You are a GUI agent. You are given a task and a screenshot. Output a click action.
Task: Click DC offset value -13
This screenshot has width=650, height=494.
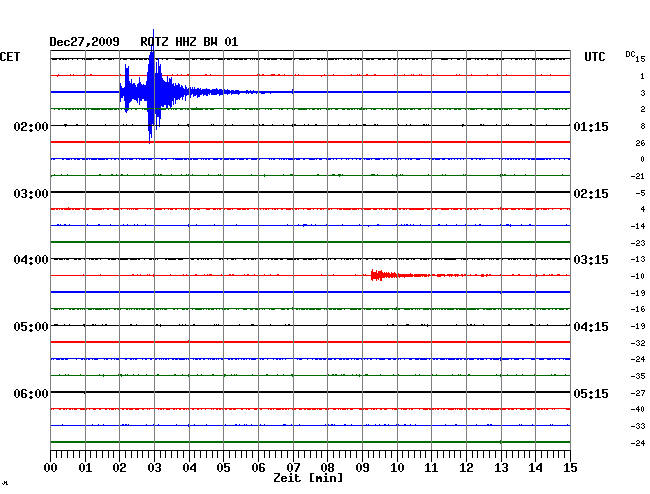click(638, 259)
